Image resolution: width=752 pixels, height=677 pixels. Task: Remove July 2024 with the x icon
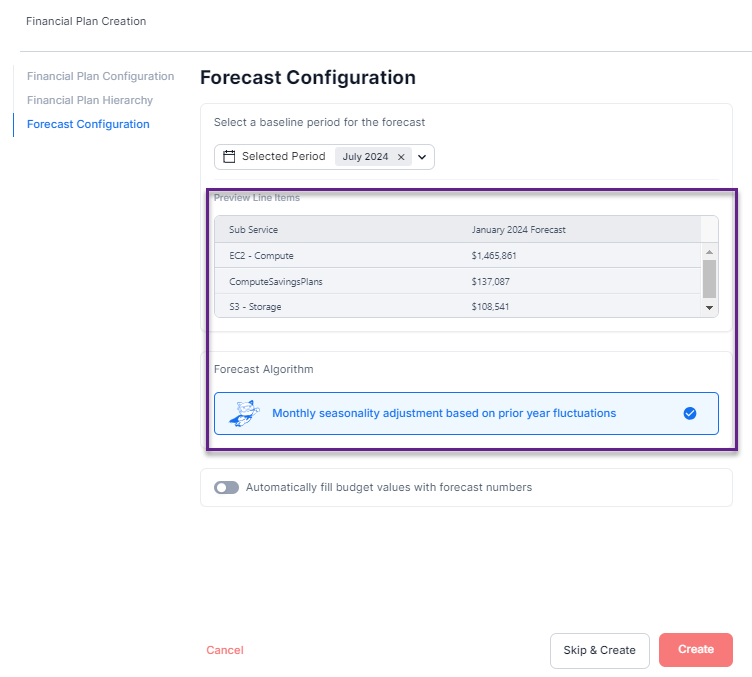[x=401, y=157]
